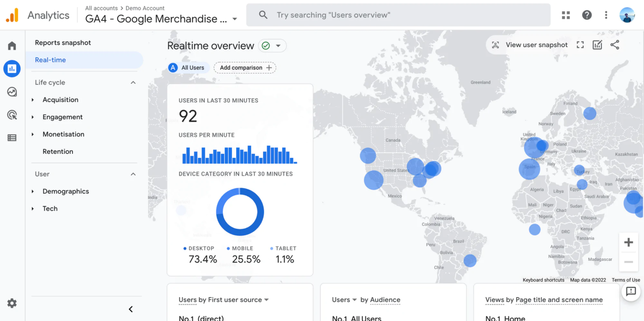Share this realtime report
This screenshot has width=644, height=321.
tap(615, 45)
